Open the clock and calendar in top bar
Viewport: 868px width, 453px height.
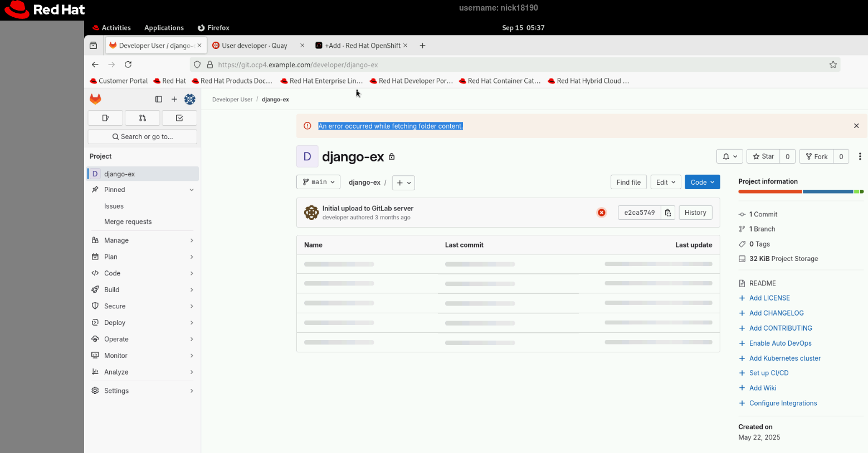coord(523,28)
